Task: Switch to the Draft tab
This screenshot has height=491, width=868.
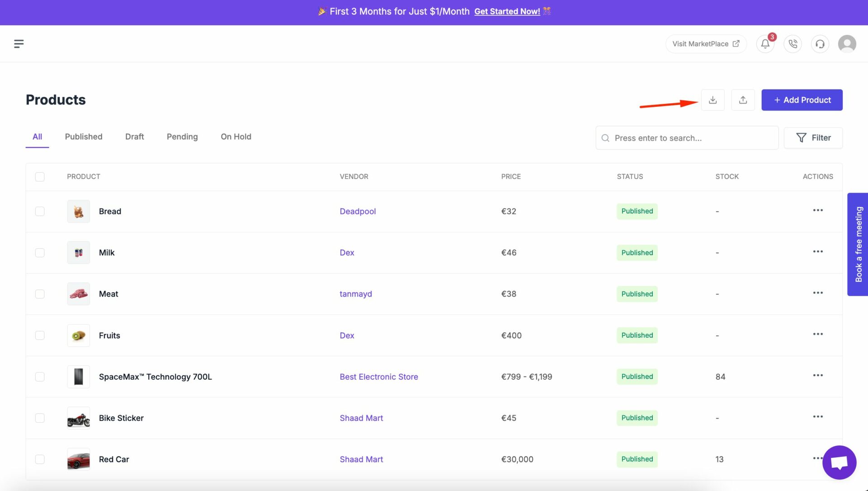Action: pos(134,137)
